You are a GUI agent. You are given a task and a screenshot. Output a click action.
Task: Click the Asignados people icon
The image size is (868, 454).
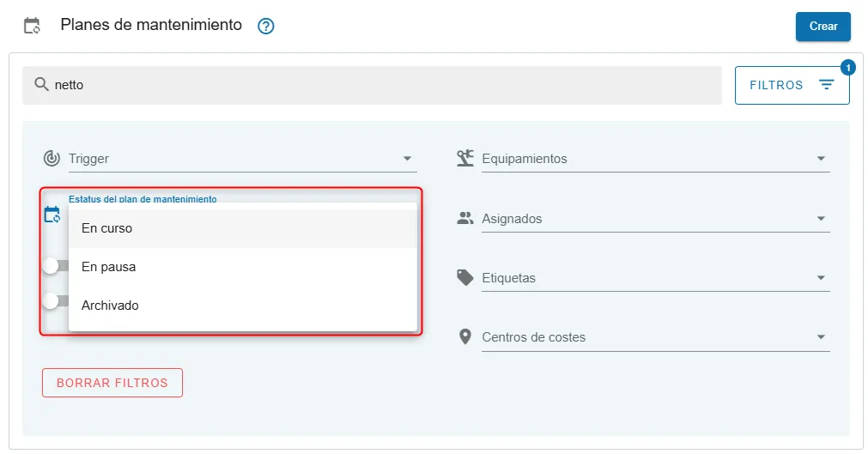click(x=465, y=218)
